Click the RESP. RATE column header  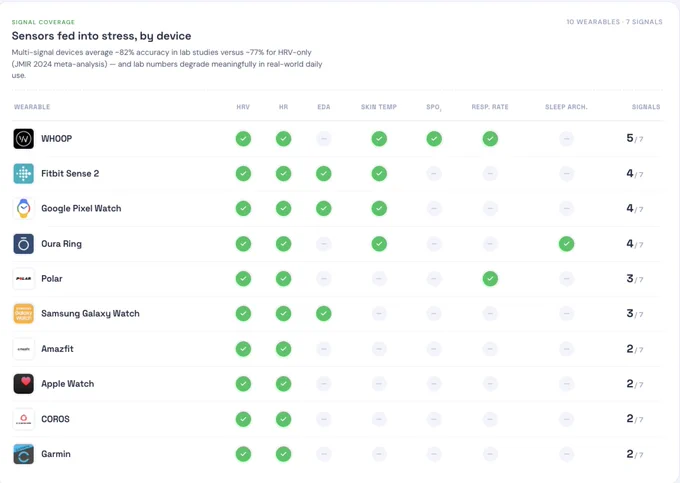(x=490, y=107)
